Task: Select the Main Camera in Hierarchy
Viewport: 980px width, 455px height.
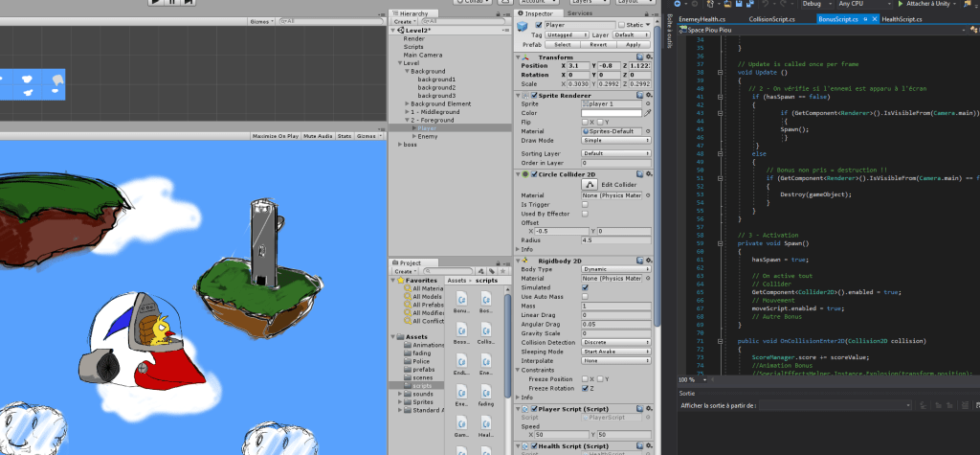Action: [422, 55]
